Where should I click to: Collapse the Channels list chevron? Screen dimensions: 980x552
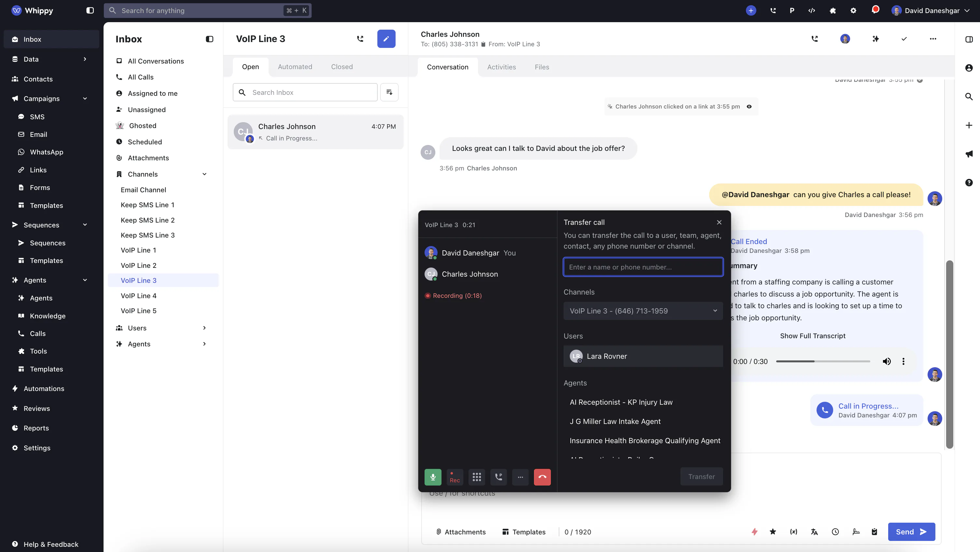click(204, 174)
